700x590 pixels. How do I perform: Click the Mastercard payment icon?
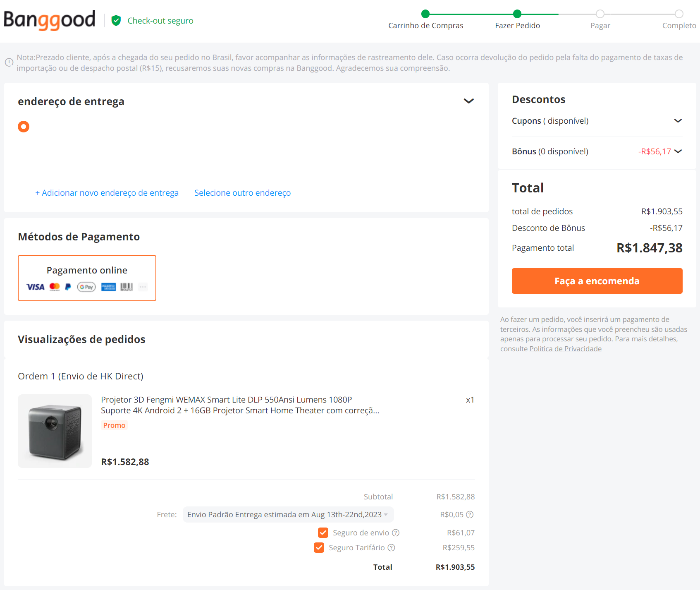pos(55,287)
